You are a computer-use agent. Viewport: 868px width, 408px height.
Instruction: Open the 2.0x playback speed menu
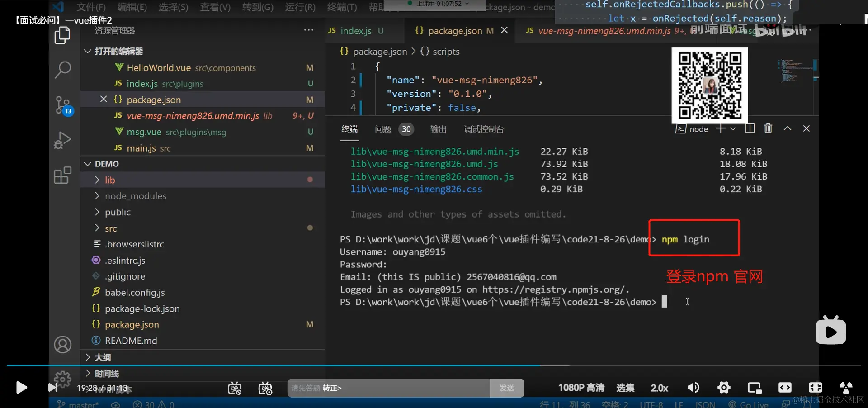[x=659, y=388]
